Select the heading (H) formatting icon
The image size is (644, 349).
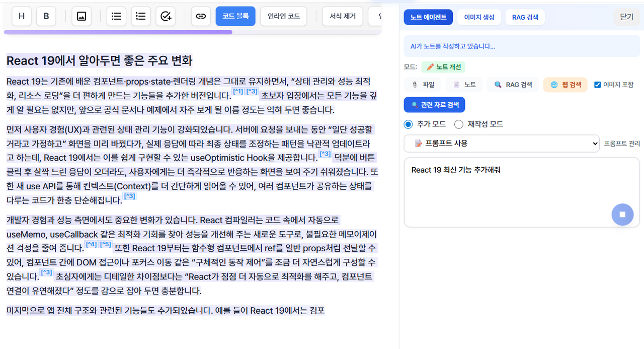[21, 16]
